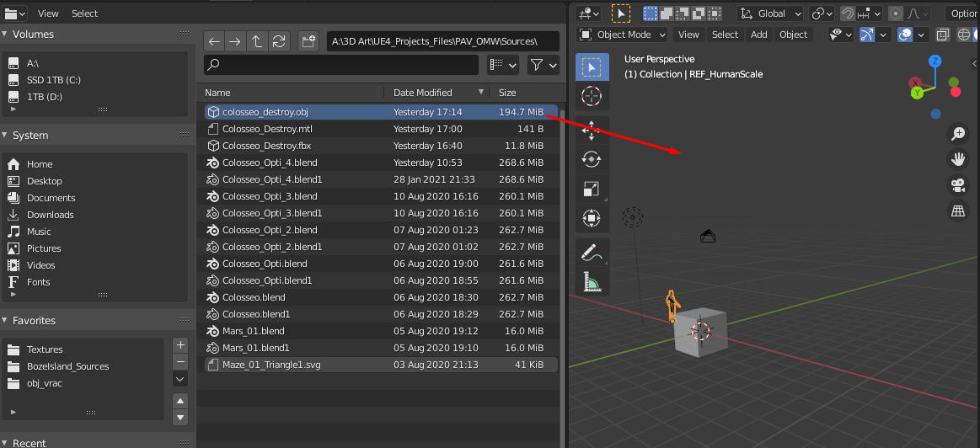
Task: Click the file path field
Action: coord(443,41)
